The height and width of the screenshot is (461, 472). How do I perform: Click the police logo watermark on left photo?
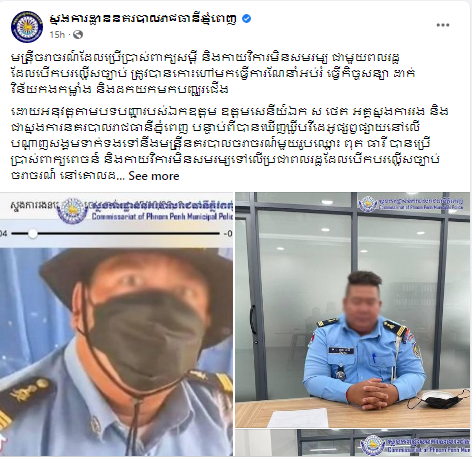click(x=72, y=210)
